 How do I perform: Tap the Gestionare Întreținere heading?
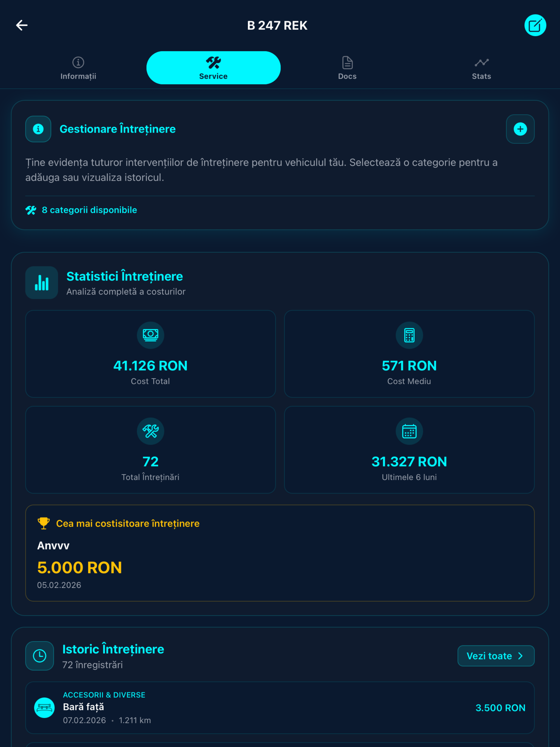tap(118, 129)
